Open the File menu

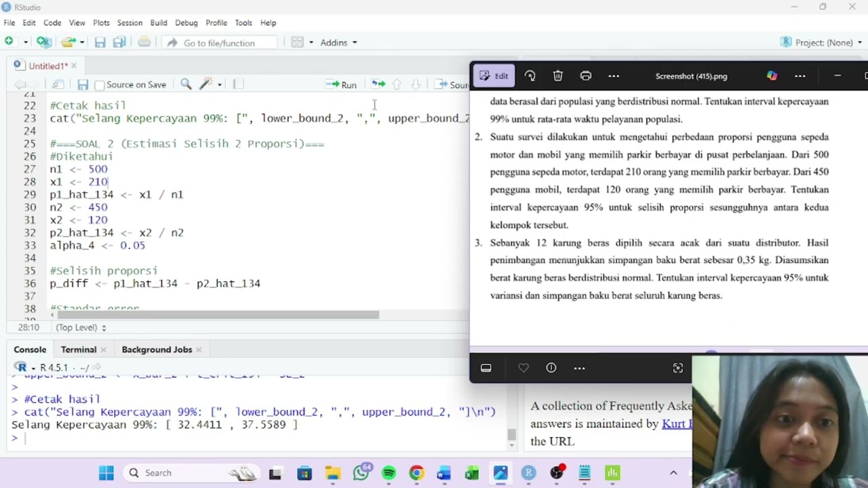[x=9, y=22]
